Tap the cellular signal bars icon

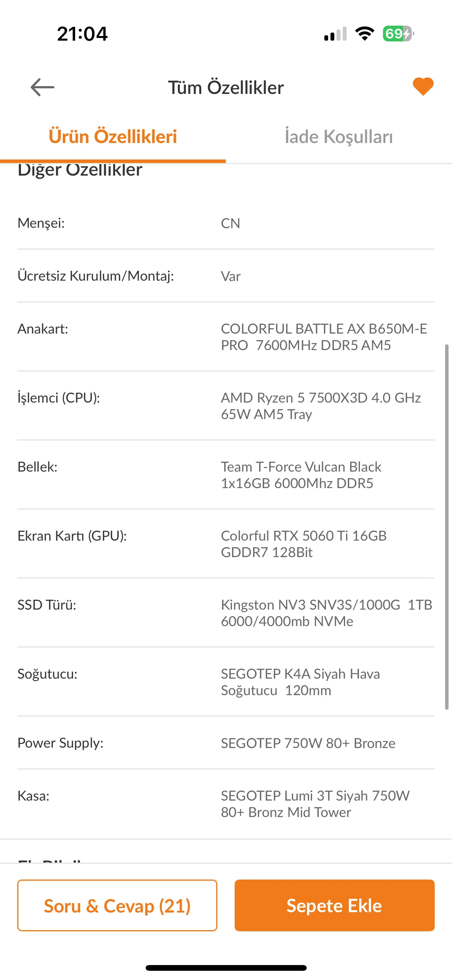[x=335, y=34]
